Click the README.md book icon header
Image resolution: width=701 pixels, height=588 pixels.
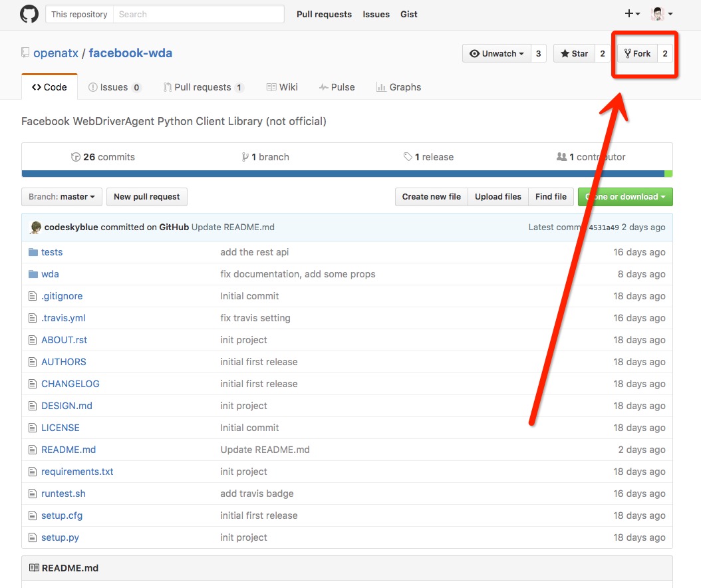click(34, 568)
